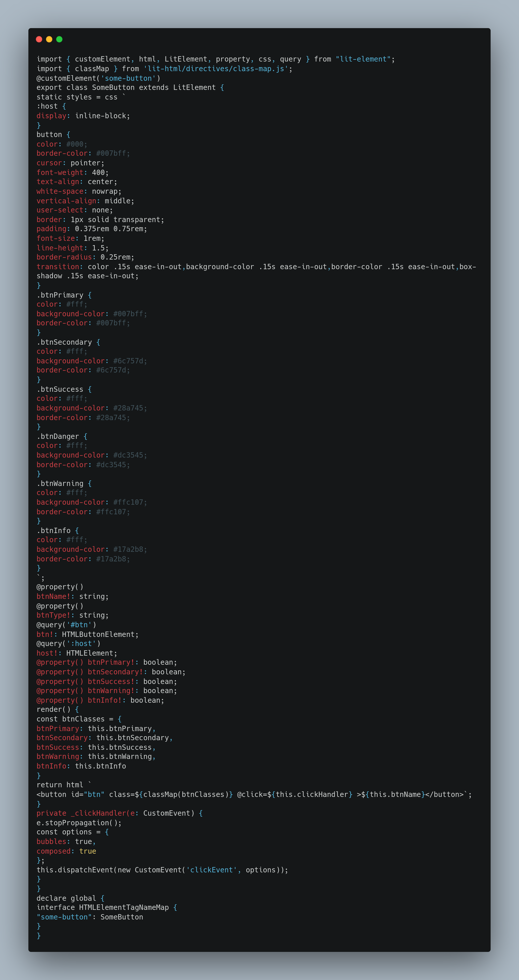The height and width of the screenshot is (980, 519).
Task: Click 'export class SomeButton extends LitElement' line
Action: pyautogui.click(x=130, y=88)
